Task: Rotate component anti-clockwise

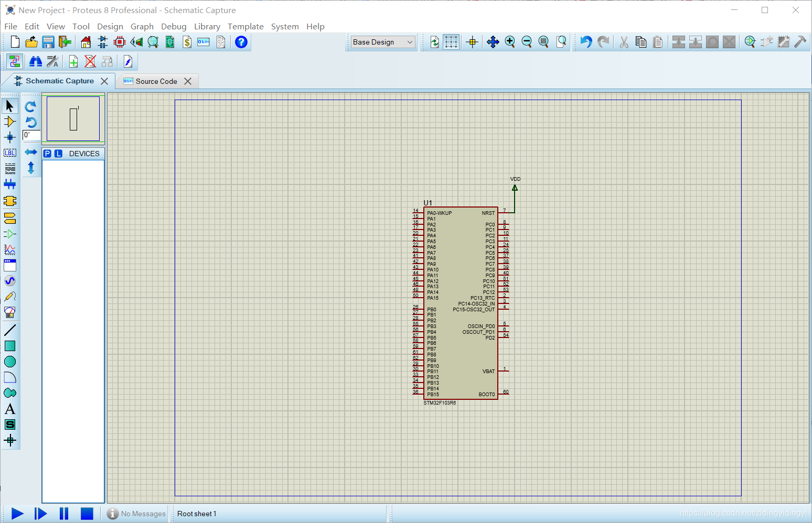Action: pyautogui.click(x=30, y=122)
